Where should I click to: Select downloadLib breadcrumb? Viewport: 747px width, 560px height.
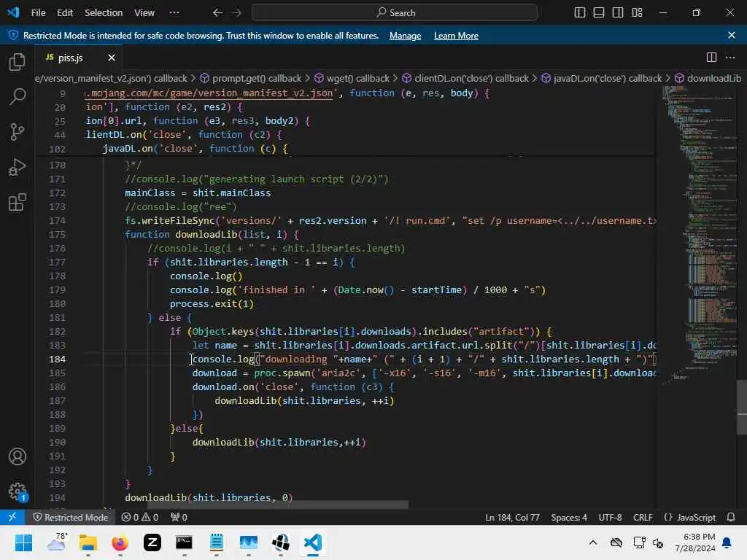tap(708, 78)
